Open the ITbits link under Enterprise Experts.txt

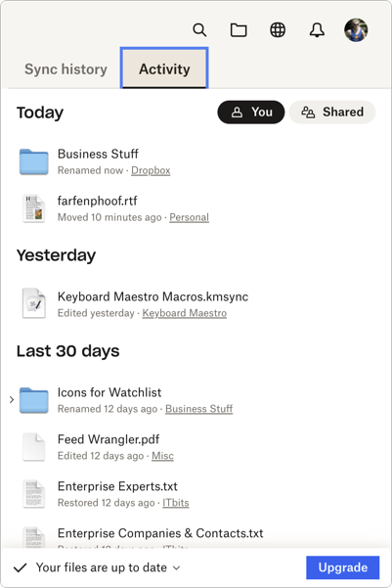(176, 503)
